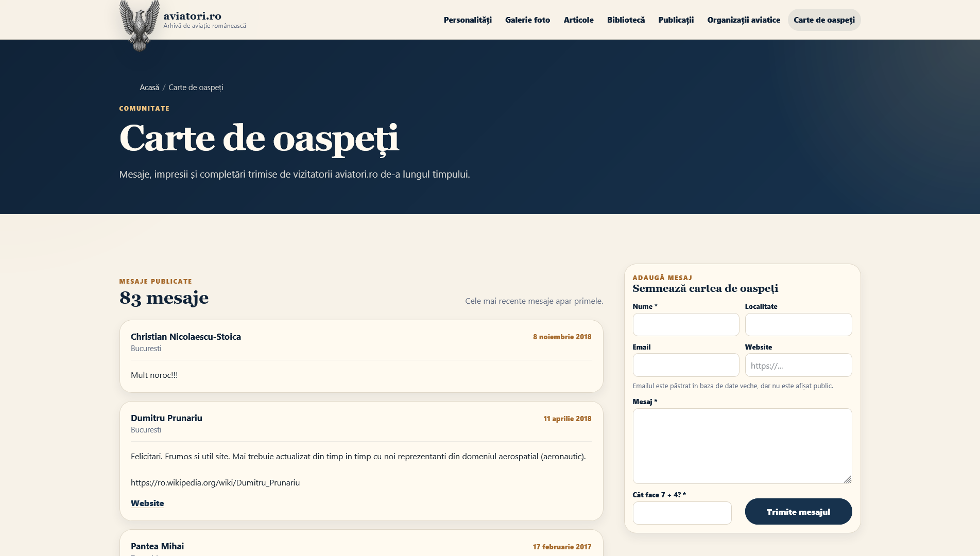Submit with Trimite mesajul button
Image resolution: width=980 pixels, height=556 pixels.
click(x=798, y=511)
